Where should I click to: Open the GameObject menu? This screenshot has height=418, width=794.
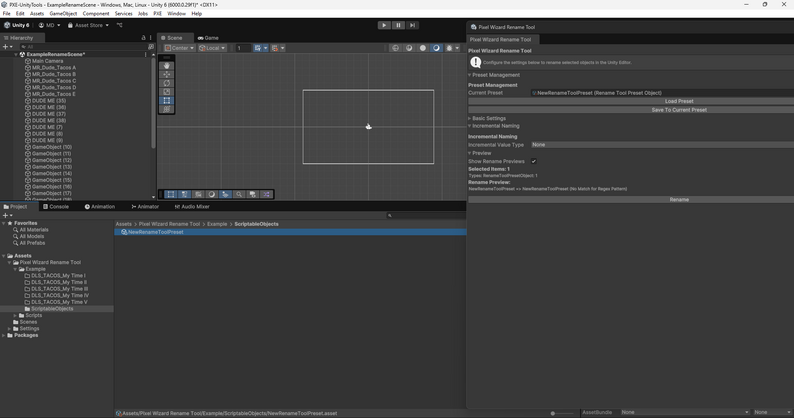(63, 14)
